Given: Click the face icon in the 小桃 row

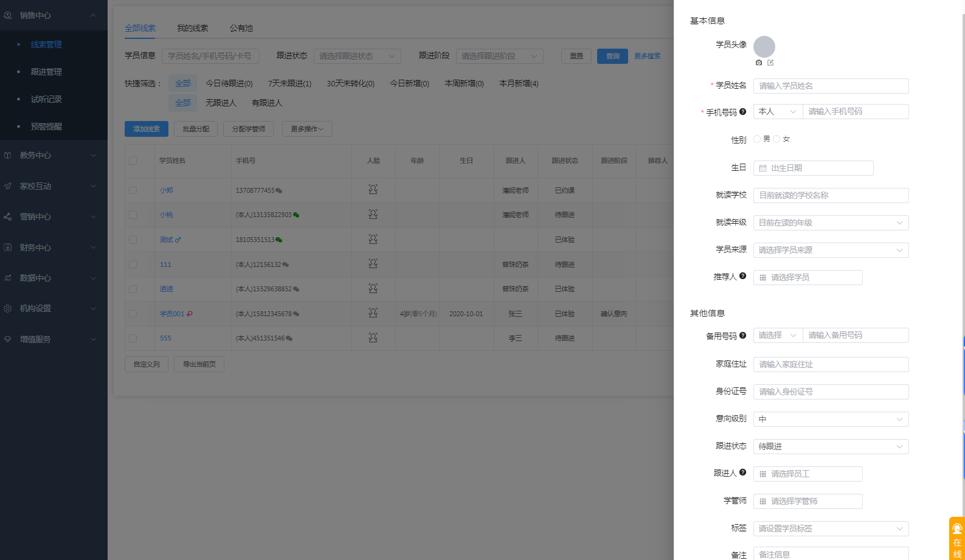Looking at the screenshot, I should pyautogui.click(x=373, y=214).
